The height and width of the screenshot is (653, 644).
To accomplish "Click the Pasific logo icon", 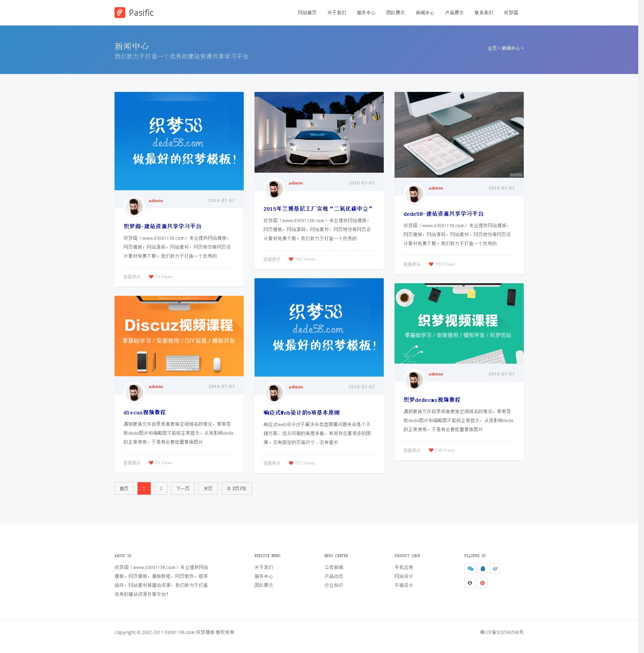I will 120,13.
